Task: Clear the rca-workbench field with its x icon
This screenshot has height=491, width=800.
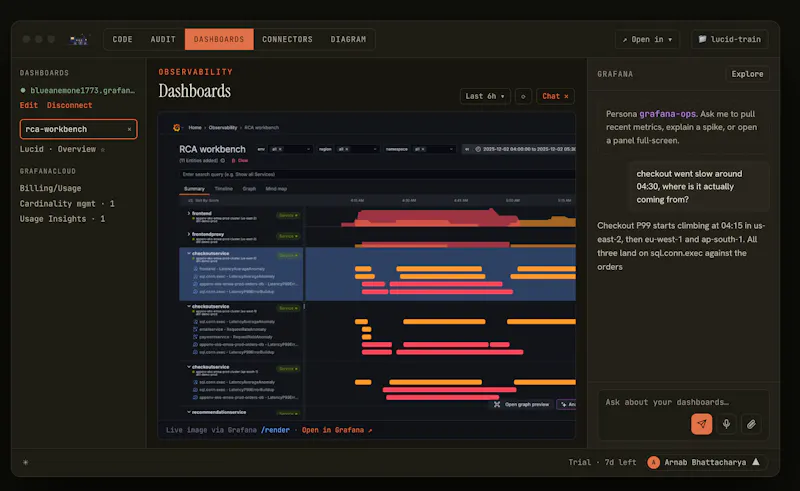Action: [129, 129]
